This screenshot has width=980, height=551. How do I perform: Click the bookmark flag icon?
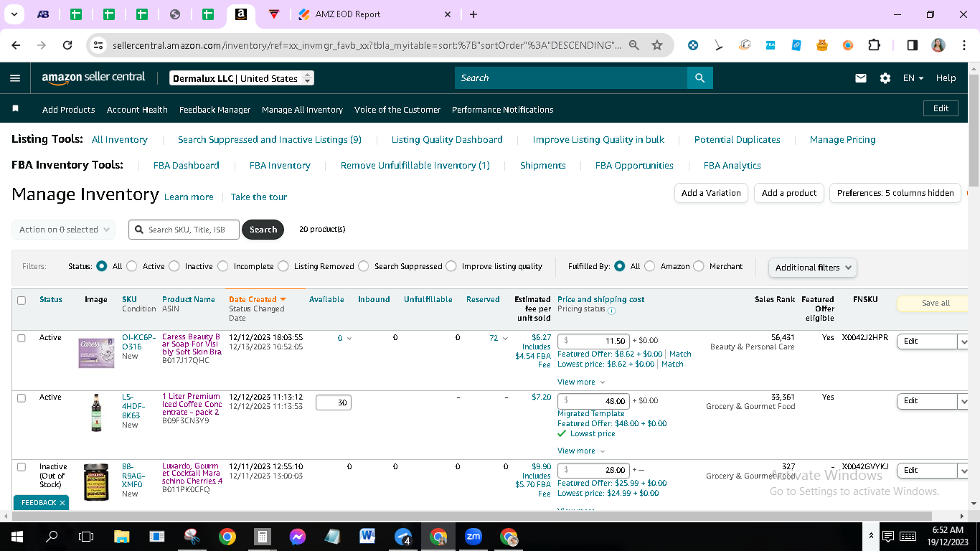tap(16, 109)
